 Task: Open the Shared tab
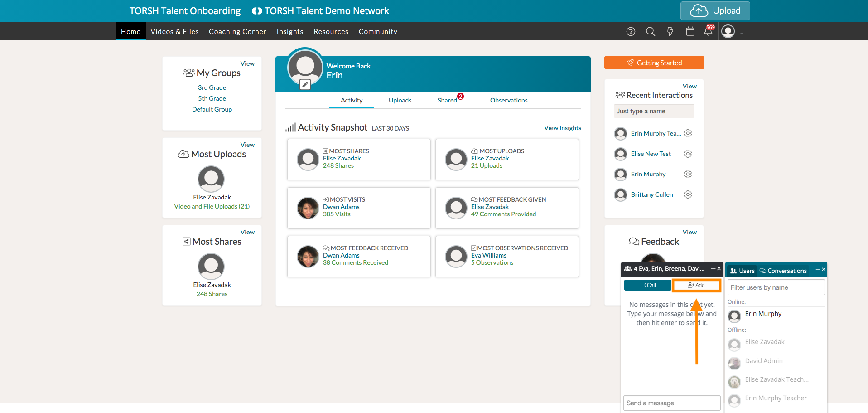click(447, 100)
